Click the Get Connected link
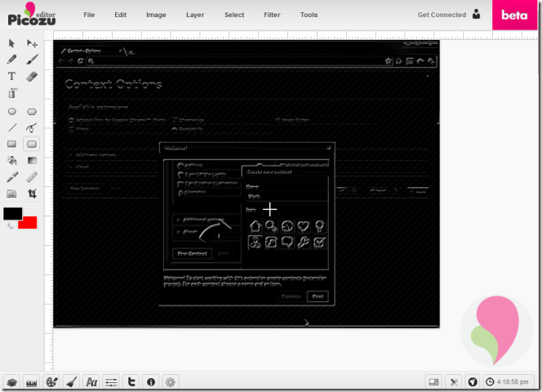 (x=441, y=15)
